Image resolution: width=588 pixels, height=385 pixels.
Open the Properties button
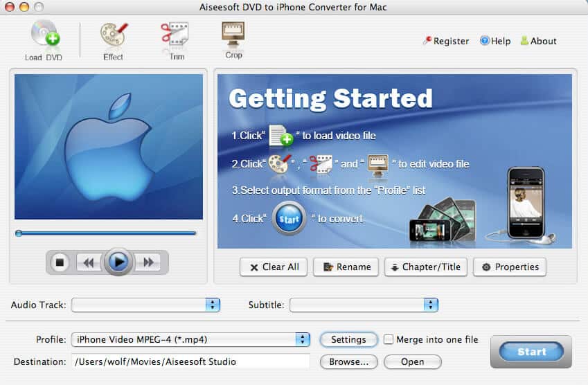[510, 267]
